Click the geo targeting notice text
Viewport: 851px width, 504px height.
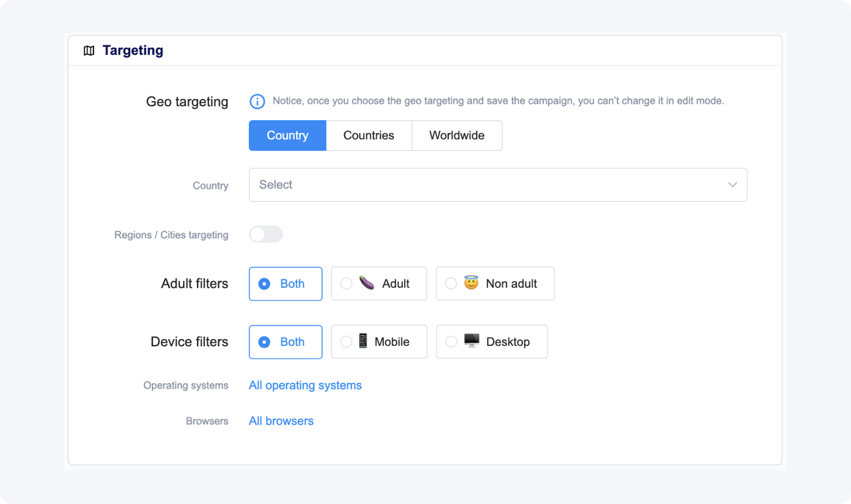pos(498,101)
